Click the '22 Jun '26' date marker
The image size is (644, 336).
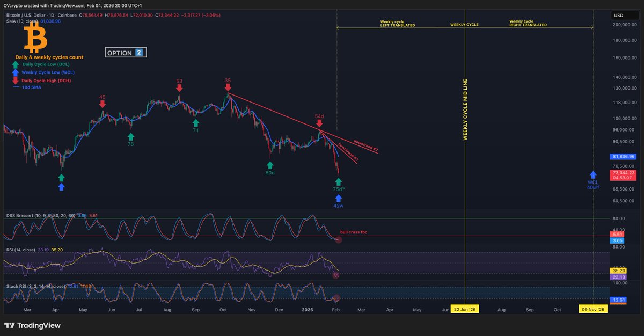(x=464, y=310)
